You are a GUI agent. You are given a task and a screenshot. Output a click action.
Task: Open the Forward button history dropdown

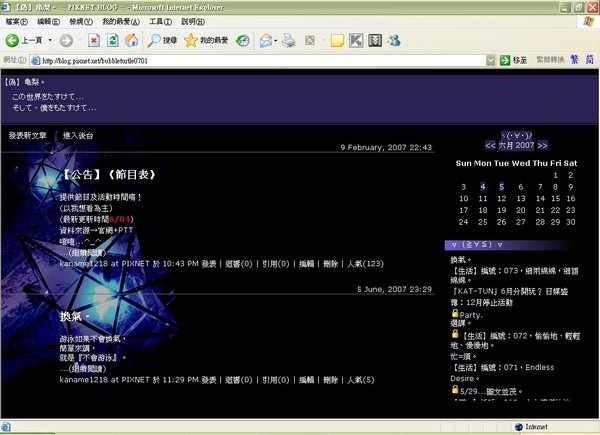(80, 40)
